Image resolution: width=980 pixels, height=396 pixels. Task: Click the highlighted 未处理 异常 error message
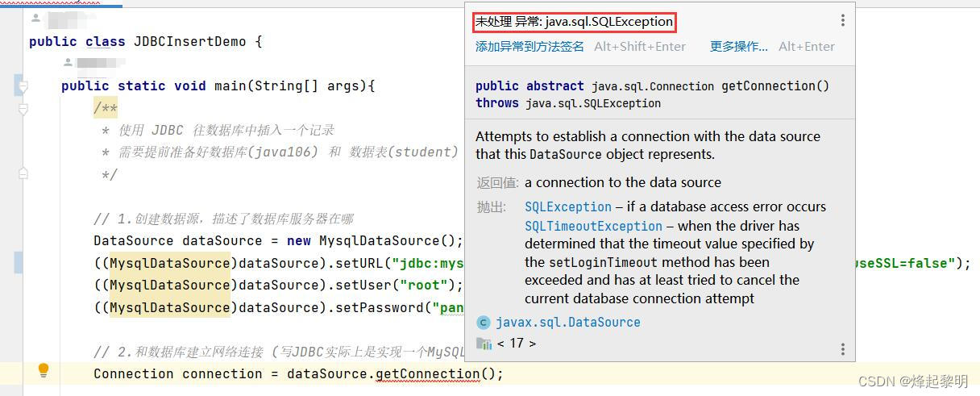(x=574, y=22)
